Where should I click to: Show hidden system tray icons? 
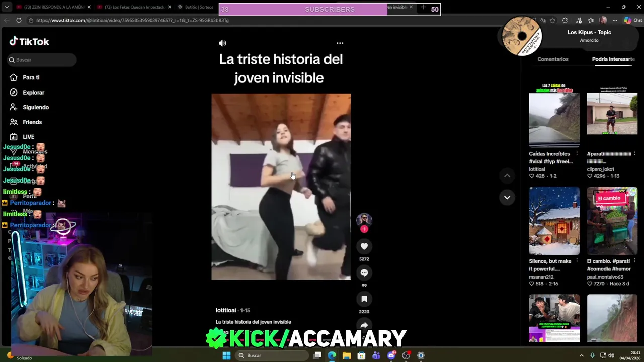point(582,355)
